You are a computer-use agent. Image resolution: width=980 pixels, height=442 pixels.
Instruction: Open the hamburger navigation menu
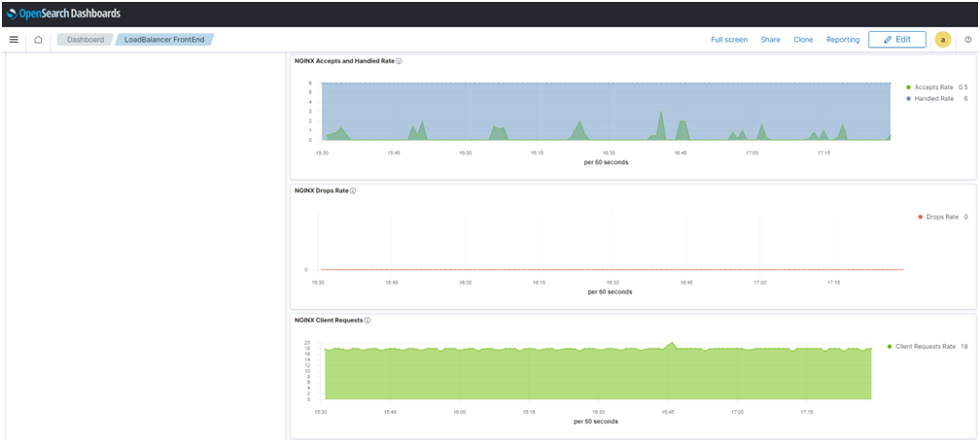[x=14, y=39]
